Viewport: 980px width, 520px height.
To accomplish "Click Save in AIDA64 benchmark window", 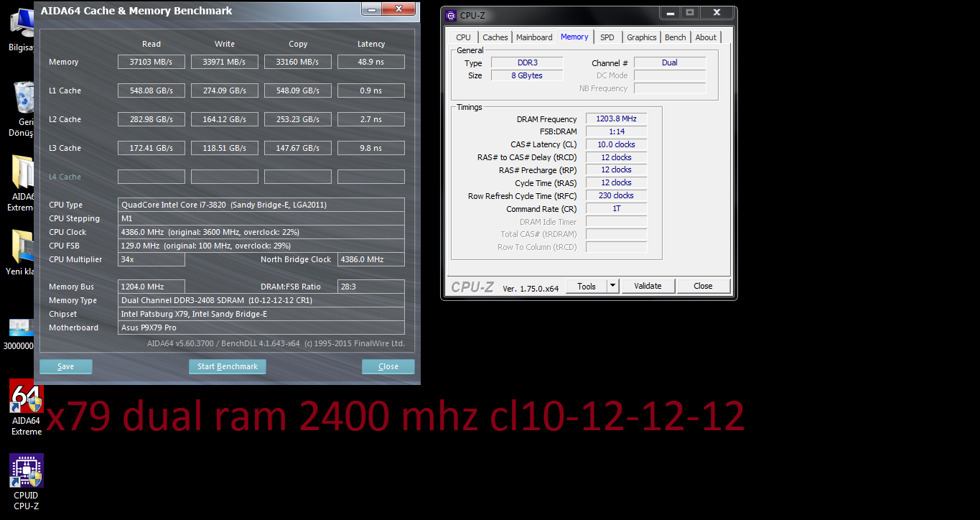I will [65, 366].
